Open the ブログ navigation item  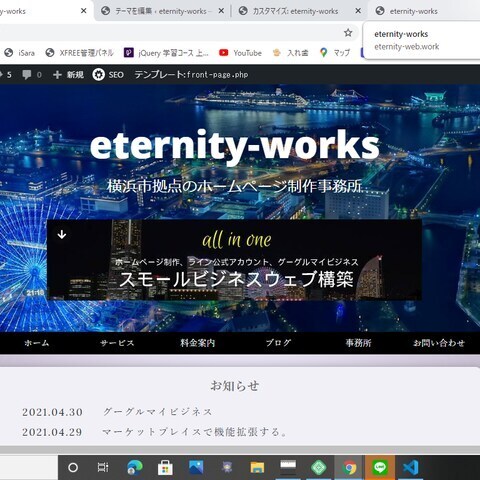tap(278, 343)
